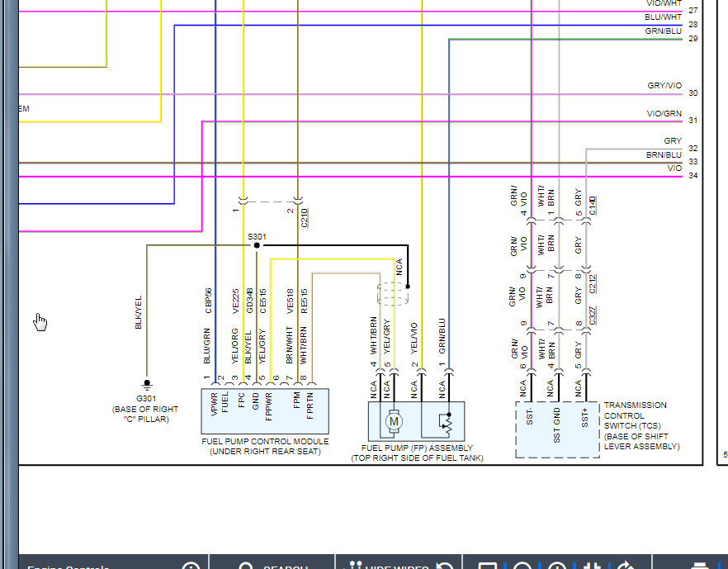Click the G301 ground symbol on the diagram
Viewport: 728px width, 569px height.
(148, 383)
